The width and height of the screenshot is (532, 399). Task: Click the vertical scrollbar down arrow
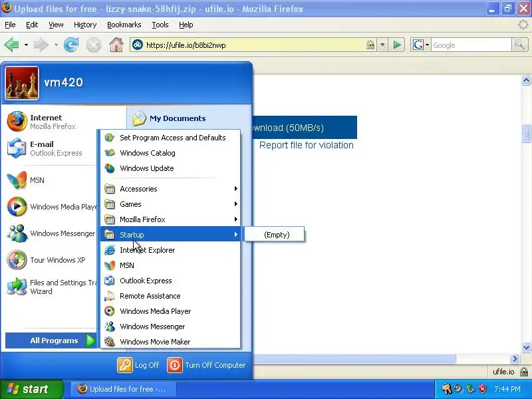click(526, 347)
